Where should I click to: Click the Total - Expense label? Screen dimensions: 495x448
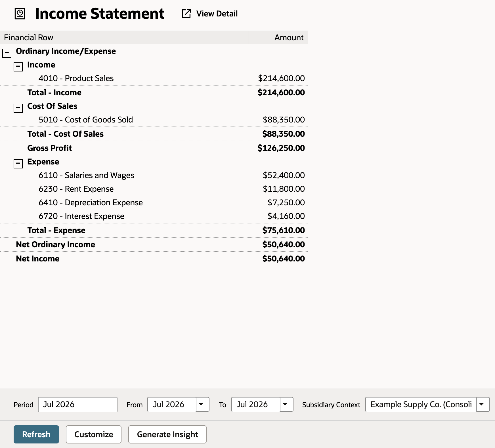(x=56, y=230)
